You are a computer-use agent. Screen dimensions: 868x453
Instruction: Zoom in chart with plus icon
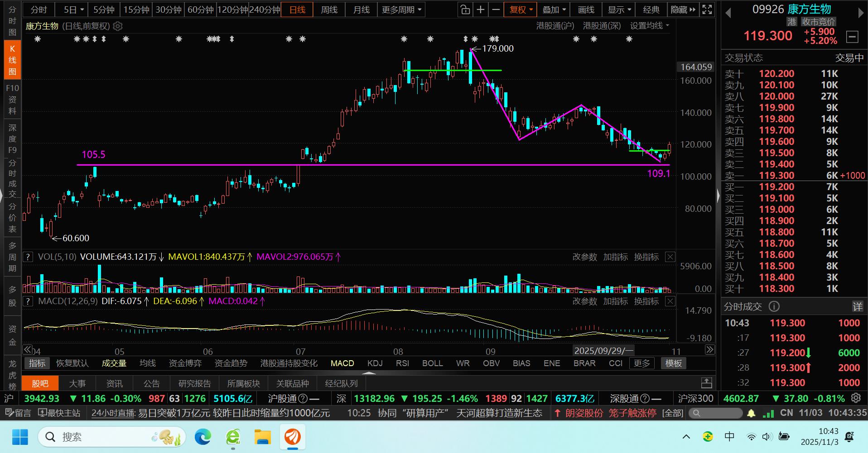(481, 10)
